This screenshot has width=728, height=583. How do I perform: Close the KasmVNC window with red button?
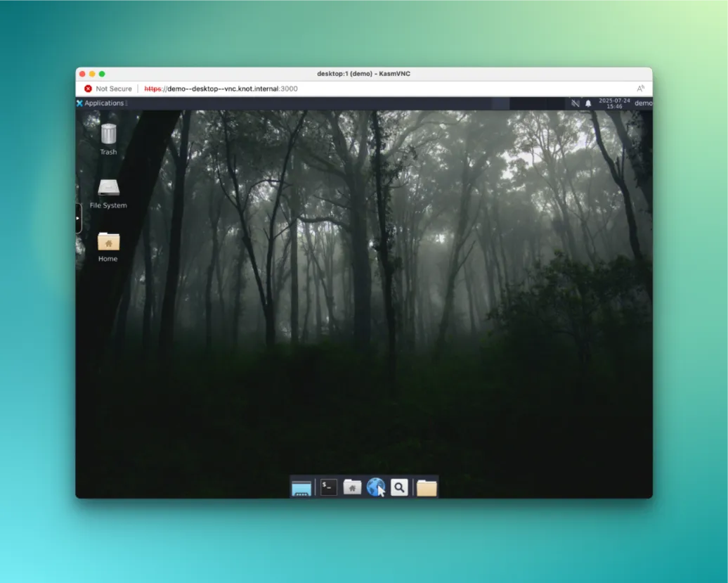click(x=83, y=74)
